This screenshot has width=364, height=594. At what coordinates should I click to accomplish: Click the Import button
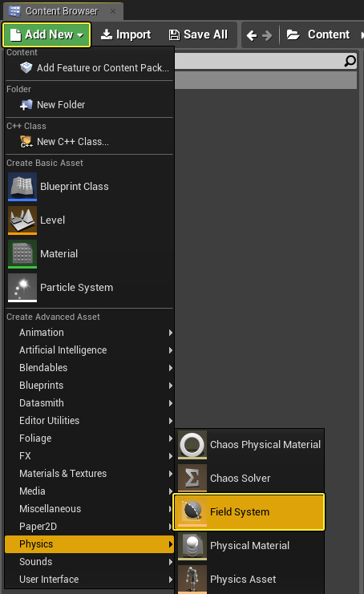coord(126,34)
